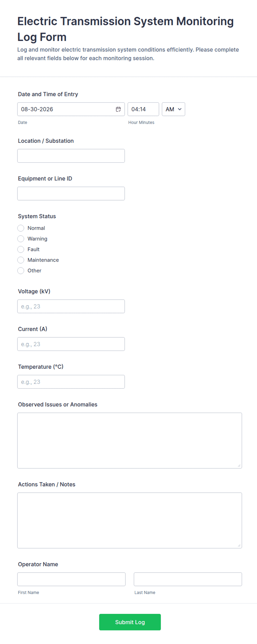Click the Submit Log button
Viewport: 257px width, 644px height.
point(130,622)
